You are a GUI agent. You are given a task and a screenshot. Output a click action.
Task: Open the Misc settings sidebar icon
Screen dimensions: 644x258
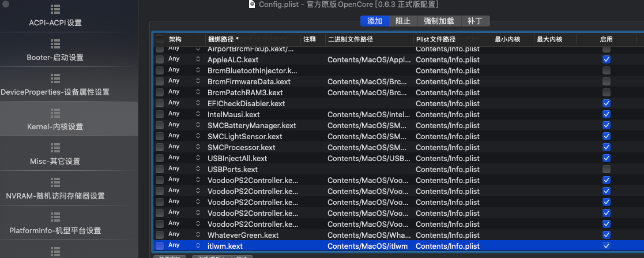[55, 147]
